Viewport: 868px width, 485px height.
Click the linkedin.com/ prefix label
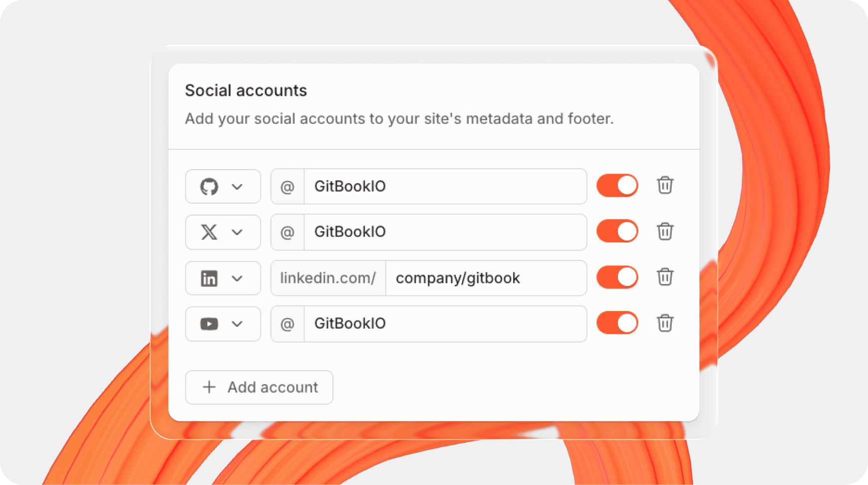coord(328,278)
